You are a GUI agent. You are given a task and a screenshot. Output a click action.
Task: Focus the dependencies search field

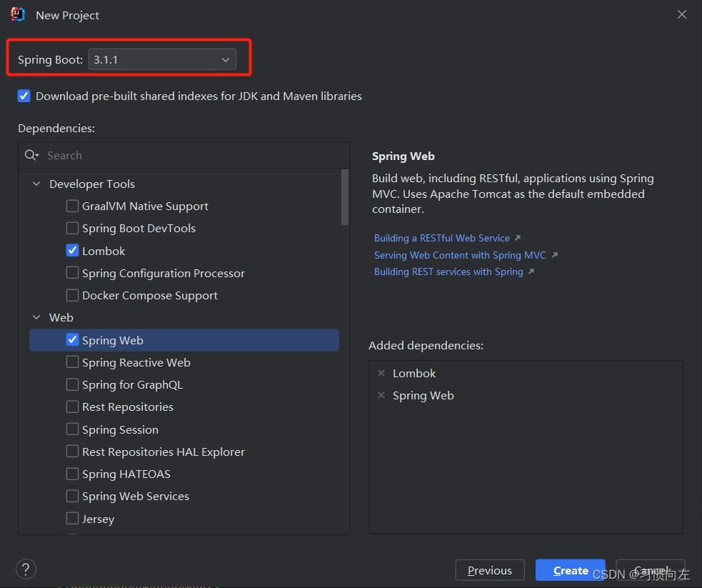193,155
